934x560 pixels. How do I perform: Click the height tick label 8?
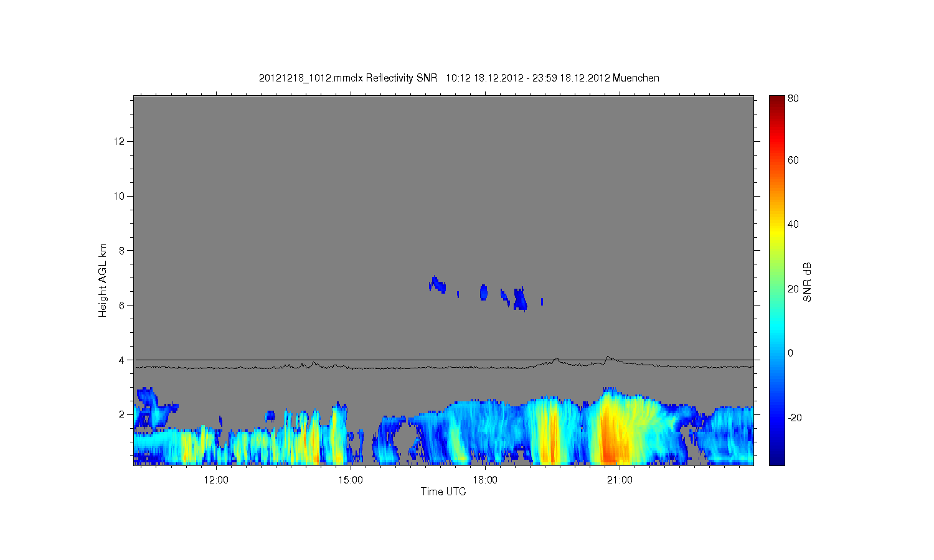click(x=122, y=251)
